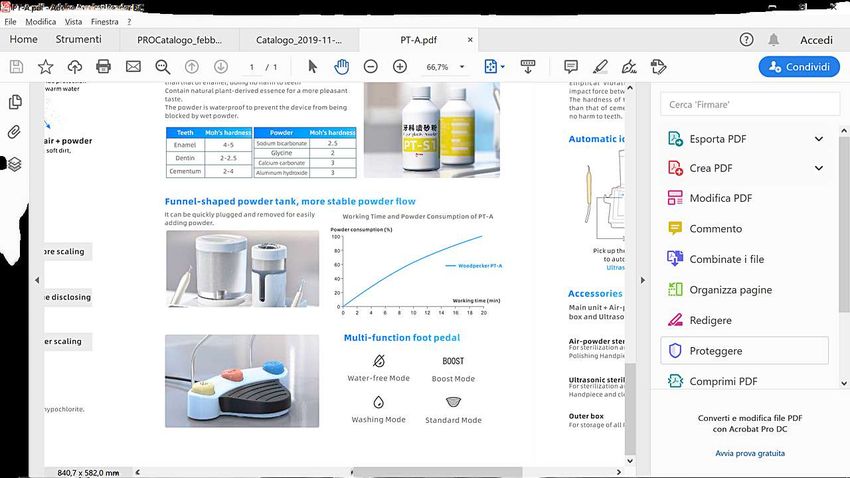
Task: Show page thumbnails panel
Action: click(15, 102)
